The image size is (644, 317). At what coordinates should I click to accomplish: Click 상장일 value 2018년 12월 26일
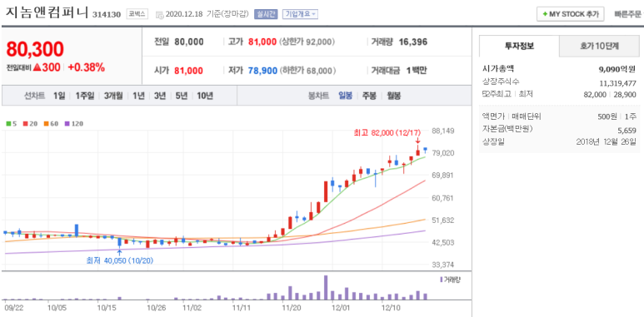click(607, 142)
